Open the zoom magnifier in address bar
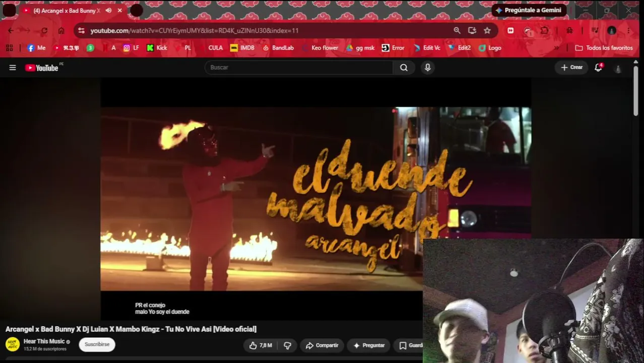The image size is (644, 363). 457,30
